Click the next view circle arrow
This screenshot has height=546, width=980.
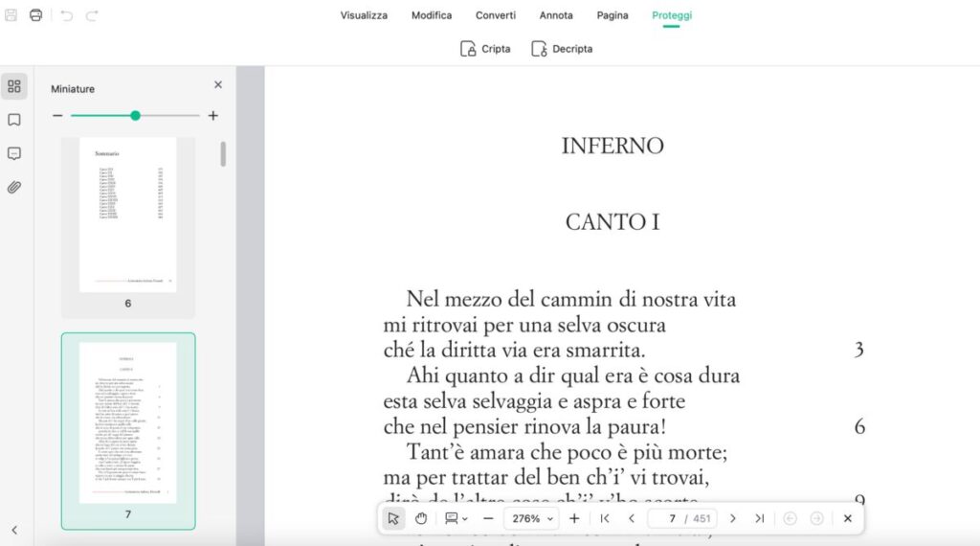[x=817, y=518]
